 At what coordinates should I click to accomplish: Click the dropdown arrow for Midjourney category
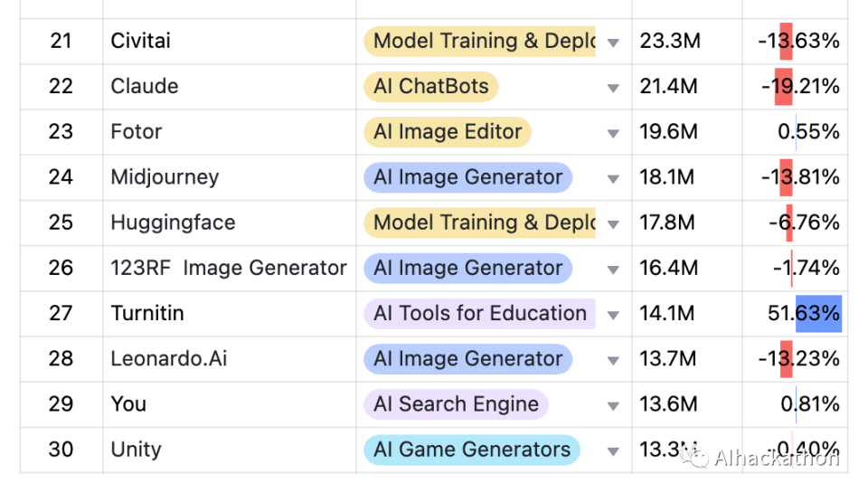tap(613, 178)
